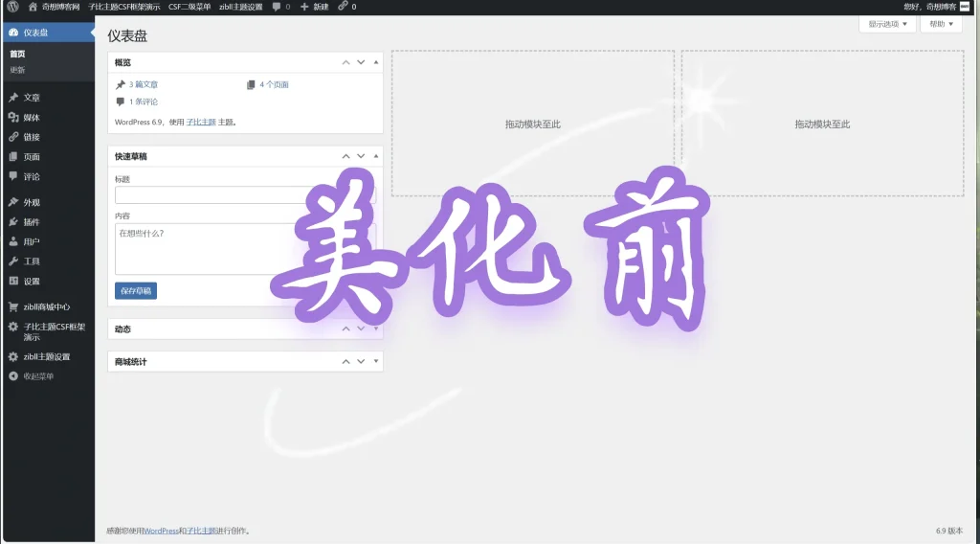Click gear icon beside zibll主题设置 in sidebar
The width and height of the screenshot is (980, 544).
(13, 357)
